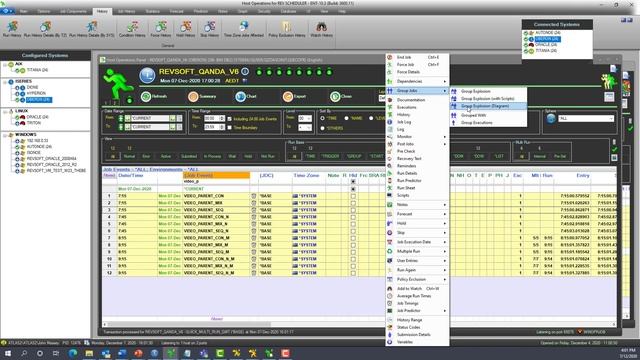This screenshot has height=360, width=640.
Task: Click the Chart icon in the operations panel
Action: tap(240, 97)
